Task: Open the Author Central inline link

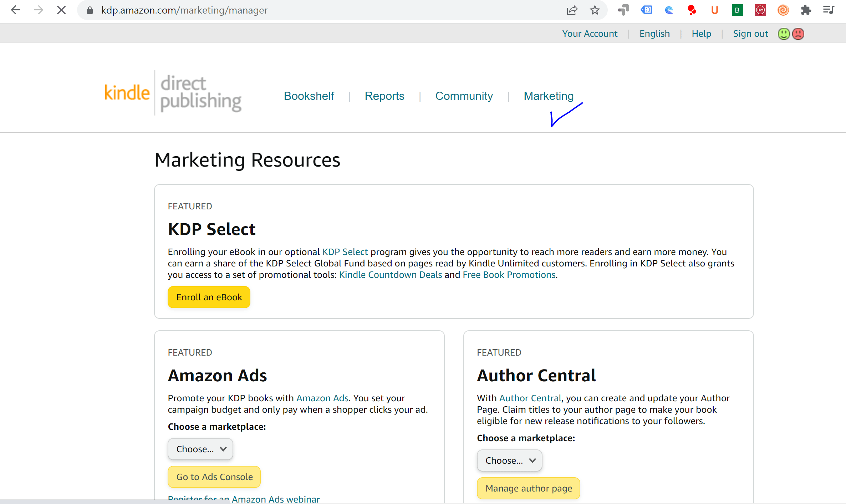Action: point(530,398)
